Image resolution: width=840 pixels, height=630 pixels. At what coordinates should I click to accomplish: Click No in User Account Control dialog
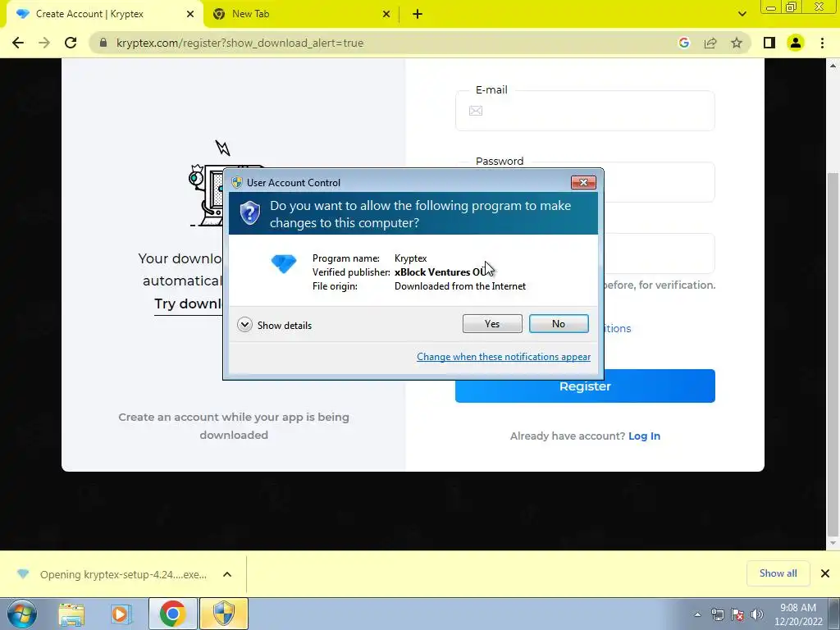[x=558, y=323]
